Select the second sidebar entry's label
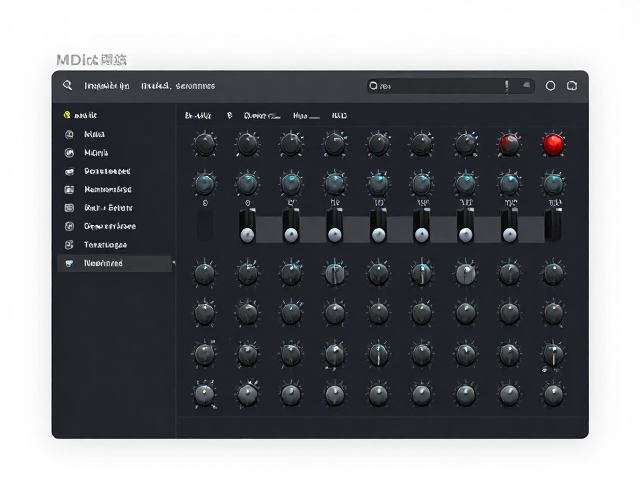 (94, 134)
